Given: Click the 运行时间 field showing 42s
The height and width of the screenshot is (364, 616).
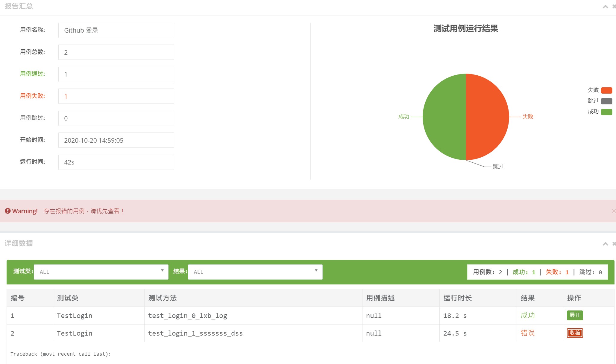Looking at the screenshot, I should coord(116,162).
